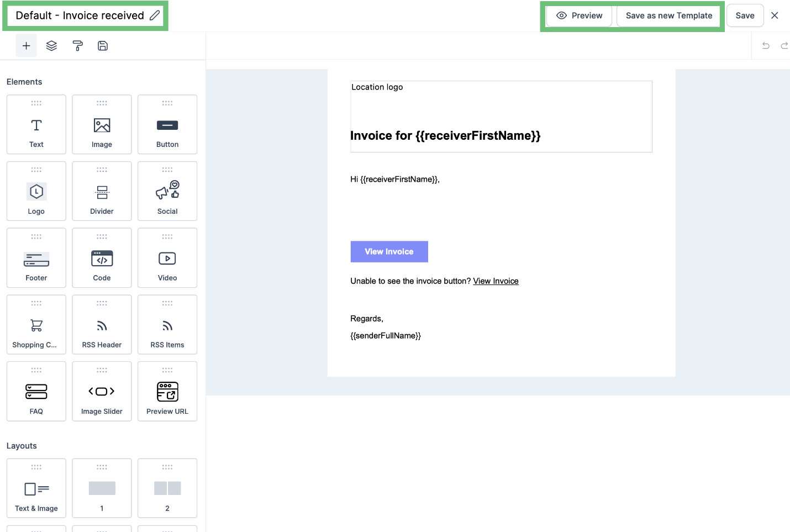
Task: Click the Elements section heading
Action: pos(24,82)
